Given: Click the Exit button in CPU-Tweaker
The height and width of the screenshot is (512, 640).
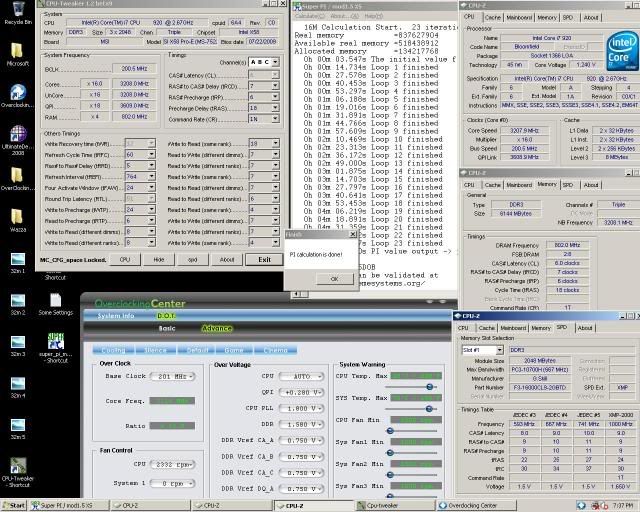Looking at the screenshot, I should (x=264, y=259).
